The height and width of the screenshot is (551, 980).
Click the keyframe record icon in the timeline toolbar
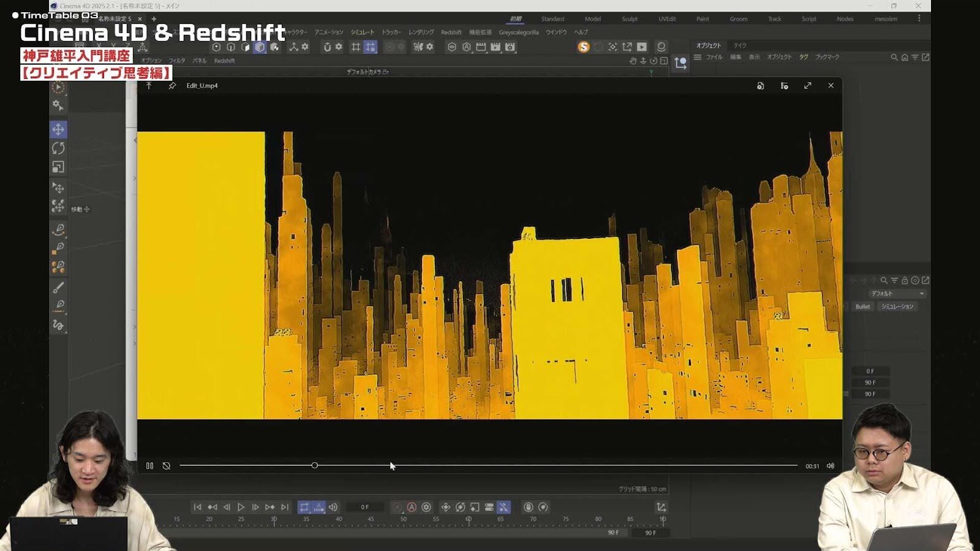[397, 507]
